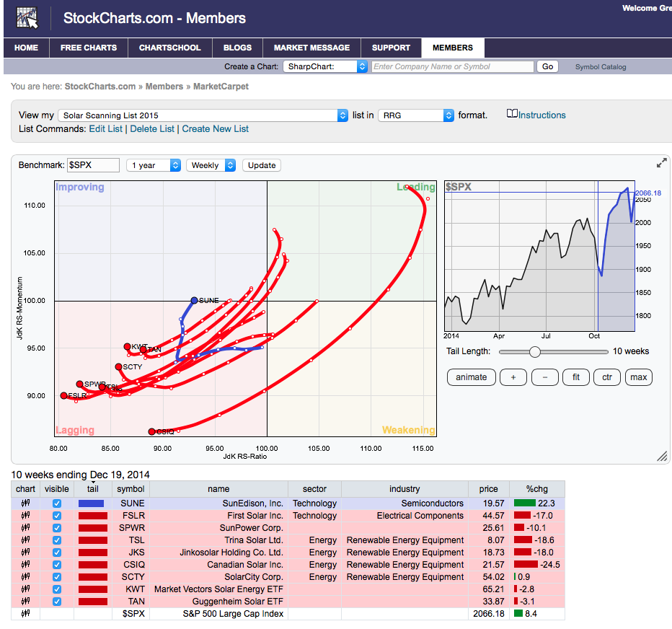
Task: Go to the ChartSchool menu tab
Action: click(x=169, y=48)
